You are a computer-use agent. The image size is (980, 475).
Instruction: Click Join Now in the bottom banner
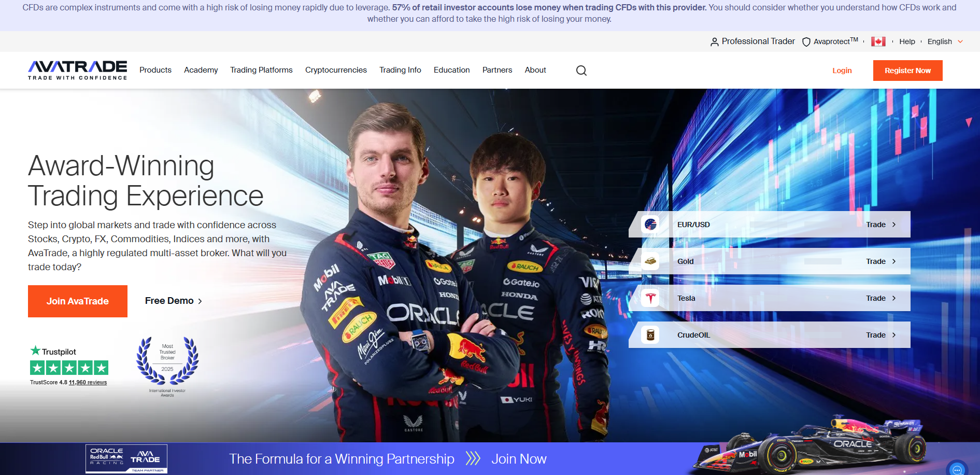tap(519, 459)
